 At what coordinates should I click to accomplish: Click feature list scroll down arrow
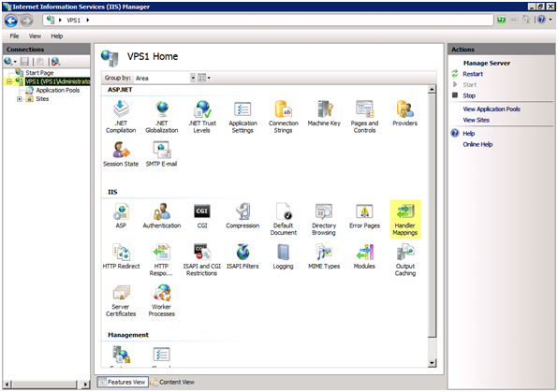click(432, 363)
